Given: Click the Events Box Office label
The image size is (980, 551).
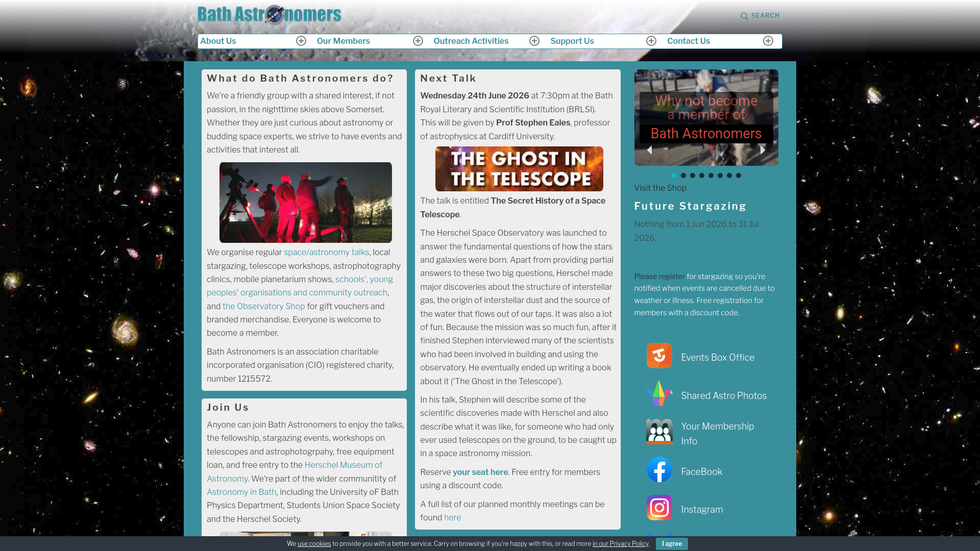Looking at the screenshot, I should click(718, 358).
